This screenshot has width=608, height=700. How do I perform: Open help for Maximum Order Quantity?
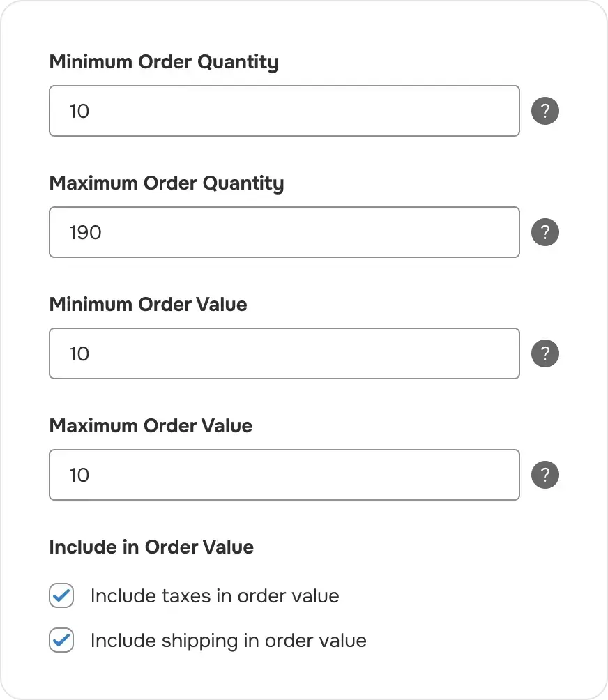tap(545, 232)
